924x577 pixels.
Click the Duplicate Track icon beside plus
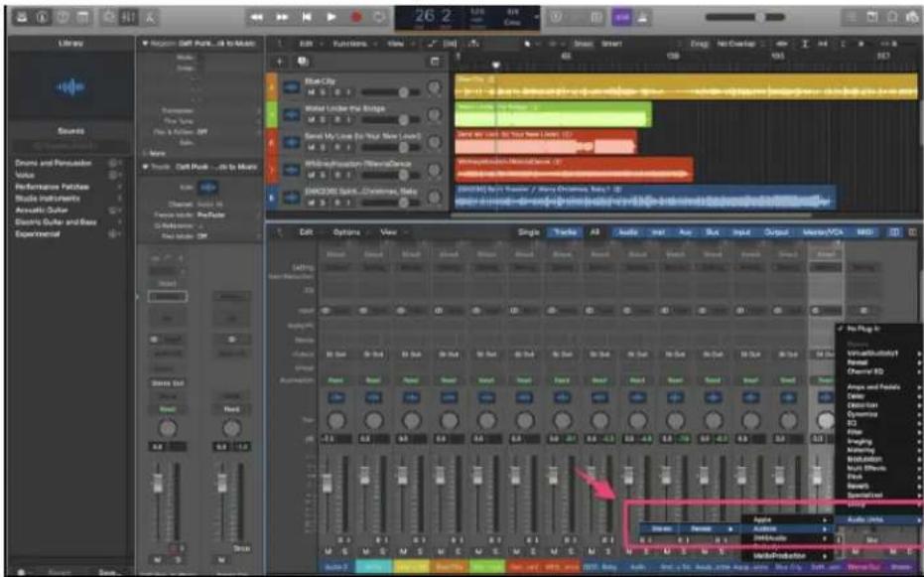click(303, 62)
